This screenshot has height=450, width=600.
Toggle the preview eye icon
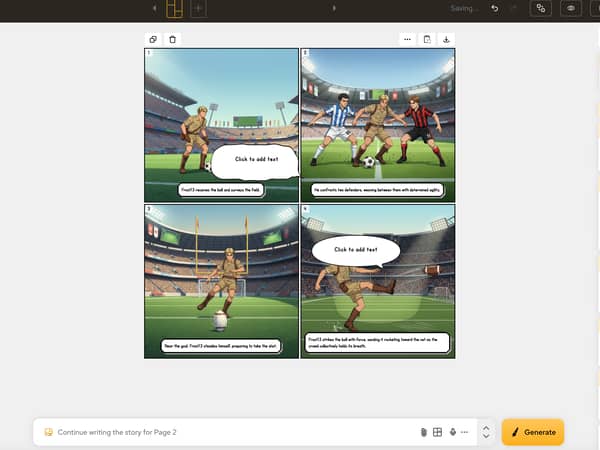pyautogui.click(x=571, y=8)
